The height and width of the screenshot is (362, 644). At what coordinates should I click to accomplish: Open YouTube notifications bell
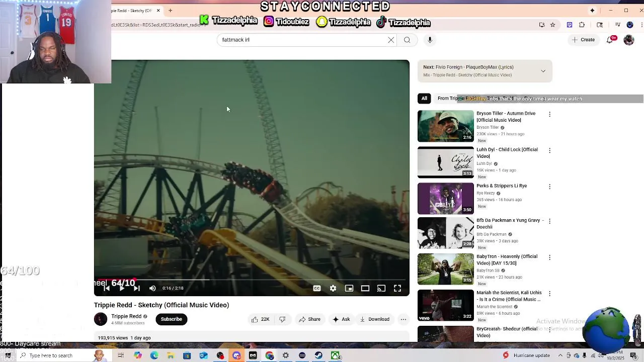[x=610, y=40]
